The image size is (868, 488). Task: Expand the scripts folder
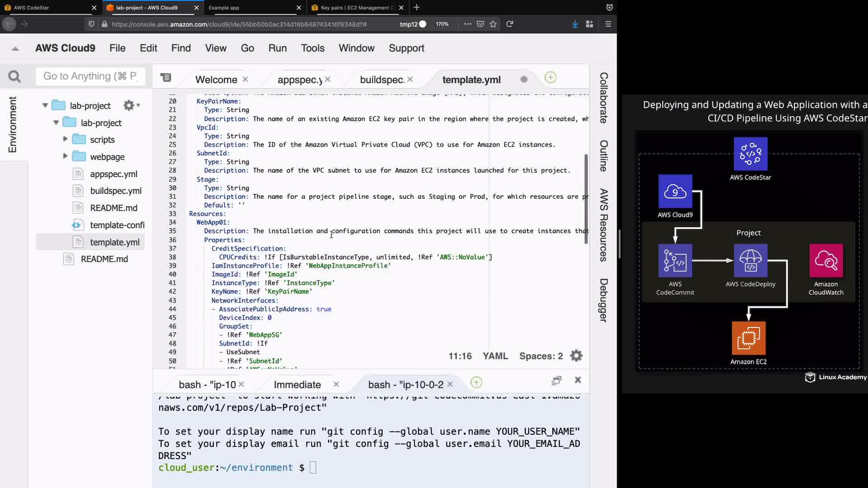[x=65, y=139]
